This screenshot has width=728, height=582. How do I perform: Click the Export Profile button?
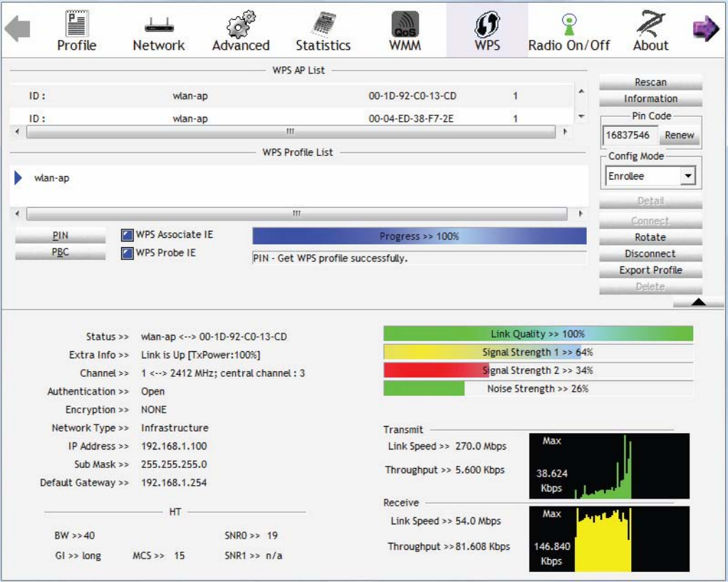[x=650, y=270]
